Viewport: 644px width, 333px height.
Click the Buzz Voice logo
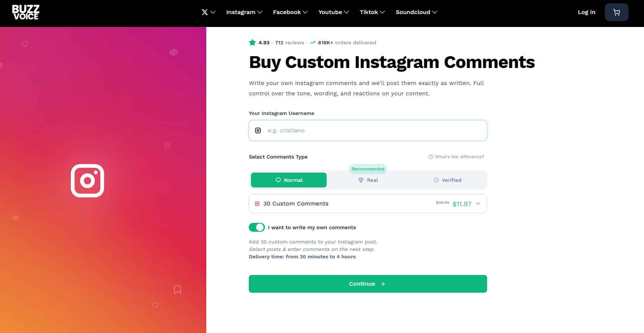(25, 12)
